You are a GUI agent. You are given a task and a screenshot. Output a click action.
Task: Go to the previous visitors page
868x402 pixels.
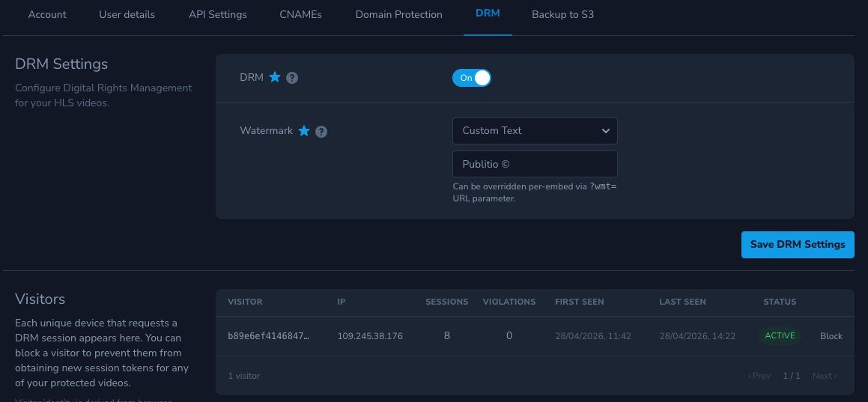tap(759, 376)
